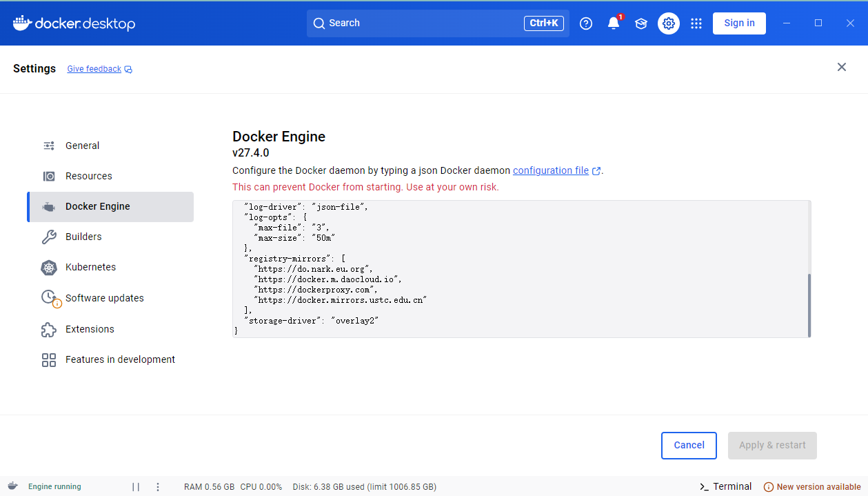Image resolution: width=868 pixels, height=496 pixels.
Task: Click the docker.mirrors.ustc.edu.cn mirror entry
Action: point(341,300)
